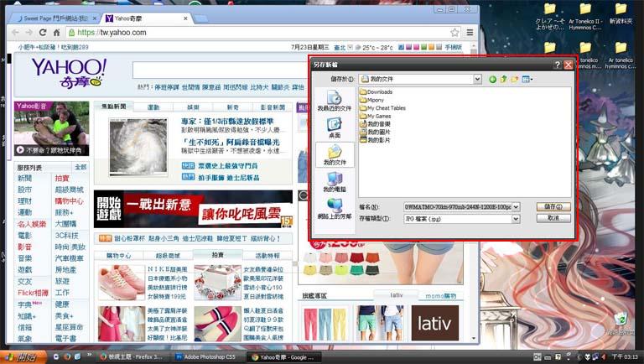Click the blue theme color swatch
Viewport: 644px width, 364px height.
[402, 47]
